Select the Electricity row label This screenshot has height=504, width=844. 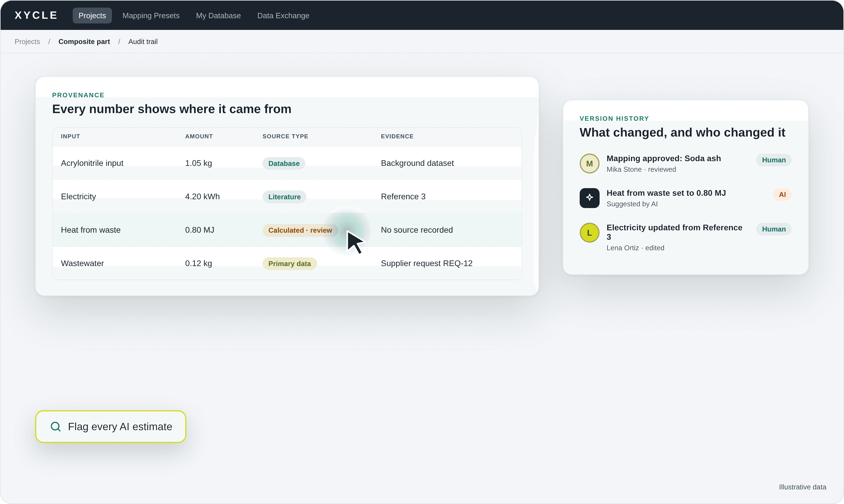point(79,196)
